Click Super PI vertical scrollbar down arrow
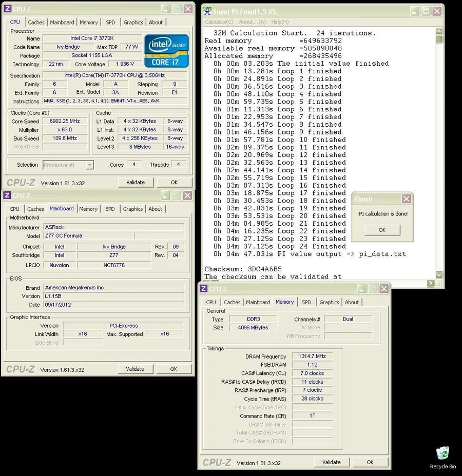Viewport: 462px width, 476px height. click(439, 275)
